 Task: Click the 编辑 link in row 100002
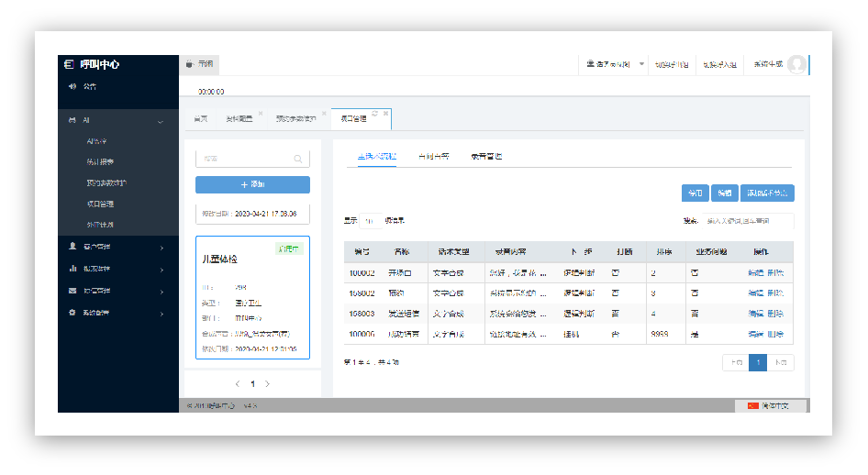[755, 272]
